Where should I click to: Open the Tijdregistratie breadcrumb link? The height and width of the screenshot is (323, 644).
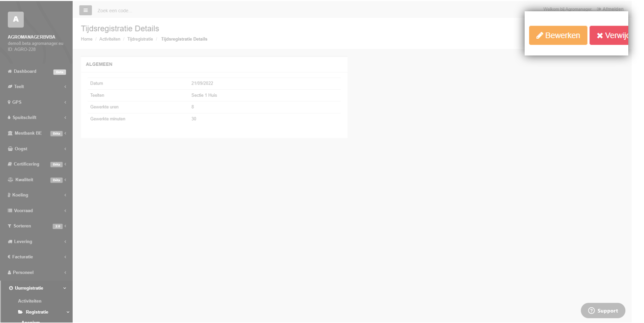[x=140, y=39]
